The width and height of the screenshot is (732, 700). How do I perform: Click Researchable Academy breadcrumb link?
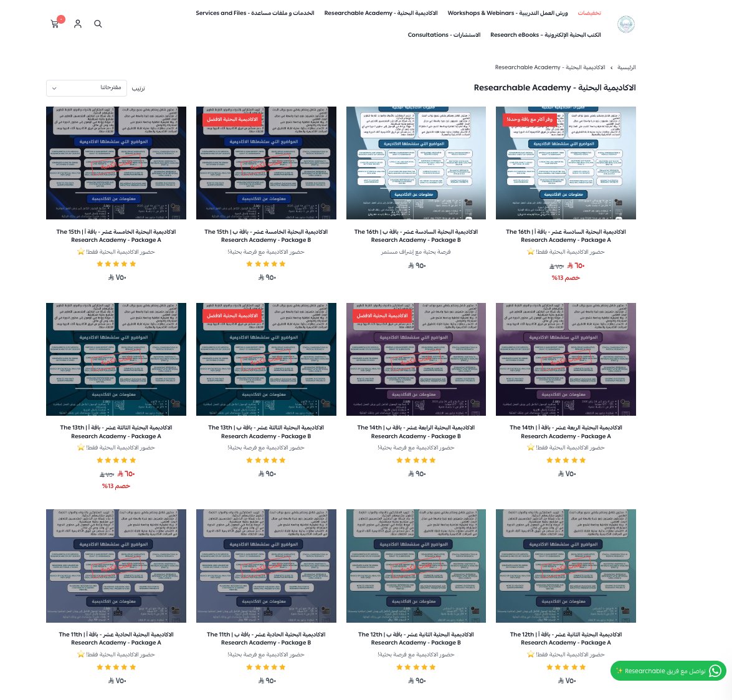point(550,67)
